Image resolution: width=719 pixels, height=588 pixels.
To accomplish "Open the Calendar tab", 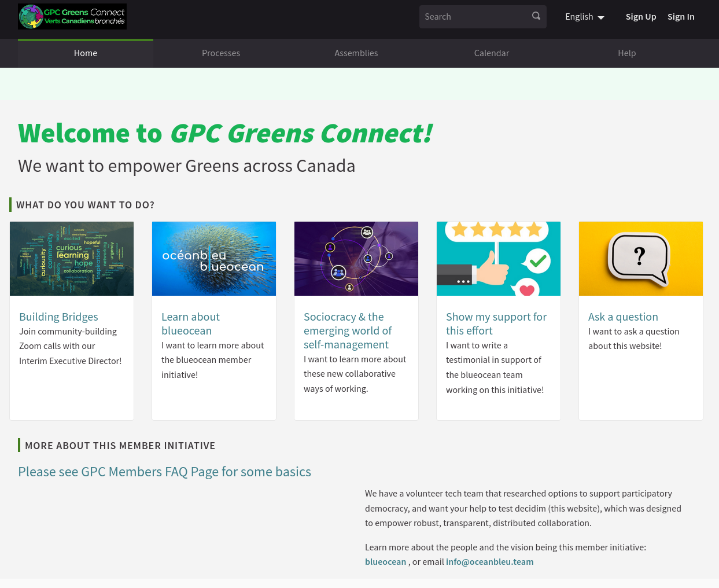I will pyautogui.click(x=492, y=53).
